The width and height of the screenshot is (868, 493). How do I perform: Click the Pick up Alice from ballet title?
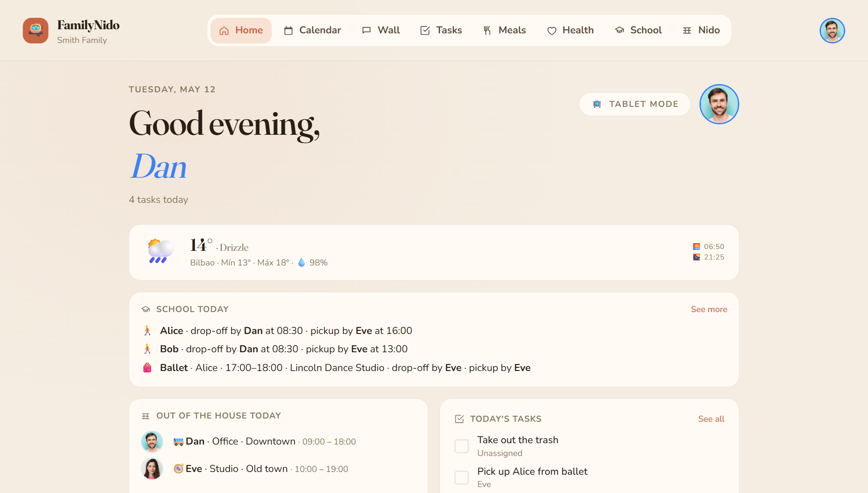coord(532,472)
